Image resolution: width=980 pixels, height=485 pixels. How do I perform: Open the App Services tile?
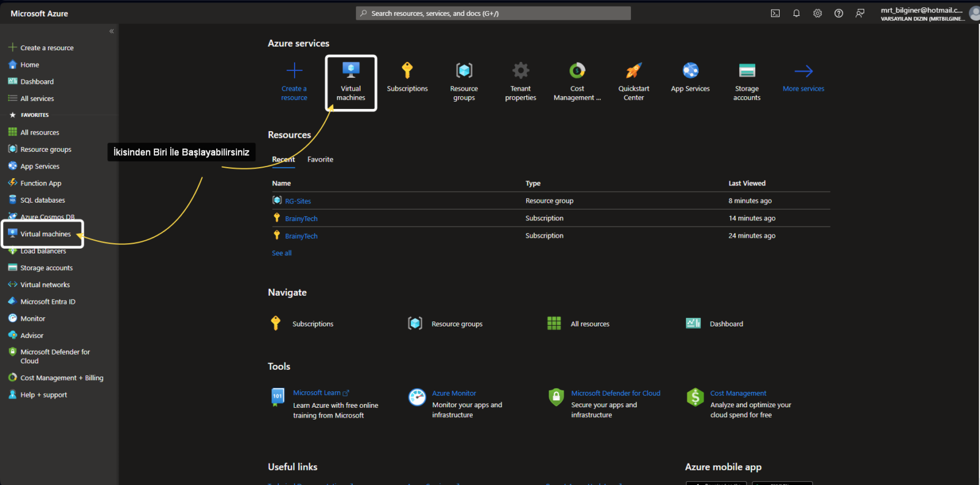690,78
